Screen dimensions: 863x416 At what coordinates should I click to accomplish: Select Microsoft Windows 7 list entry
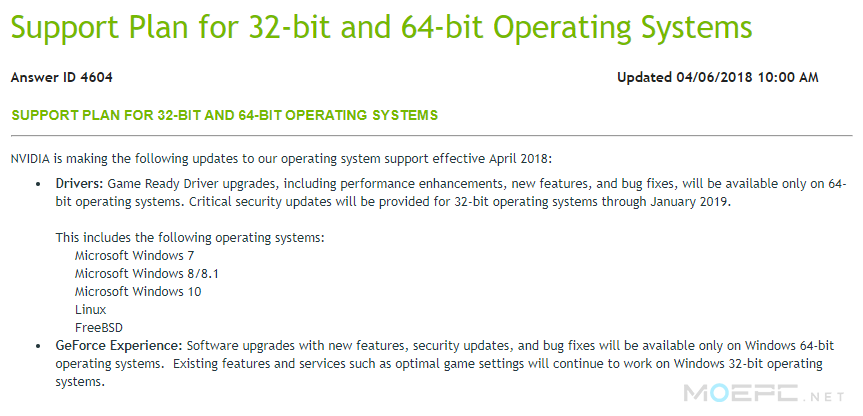coord(134,255)
